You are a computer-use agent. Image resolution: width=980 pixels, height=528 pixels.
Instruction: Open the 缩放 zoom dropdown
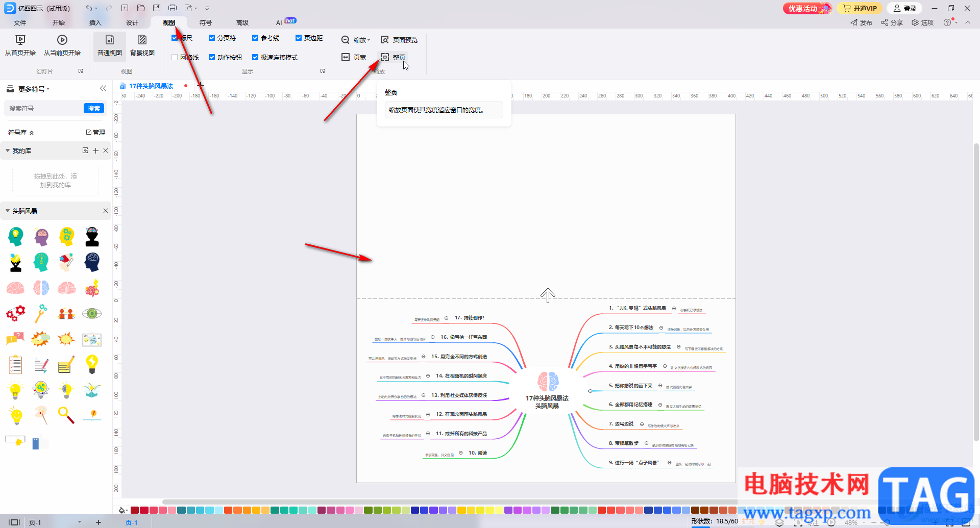[x=356, y=40]
